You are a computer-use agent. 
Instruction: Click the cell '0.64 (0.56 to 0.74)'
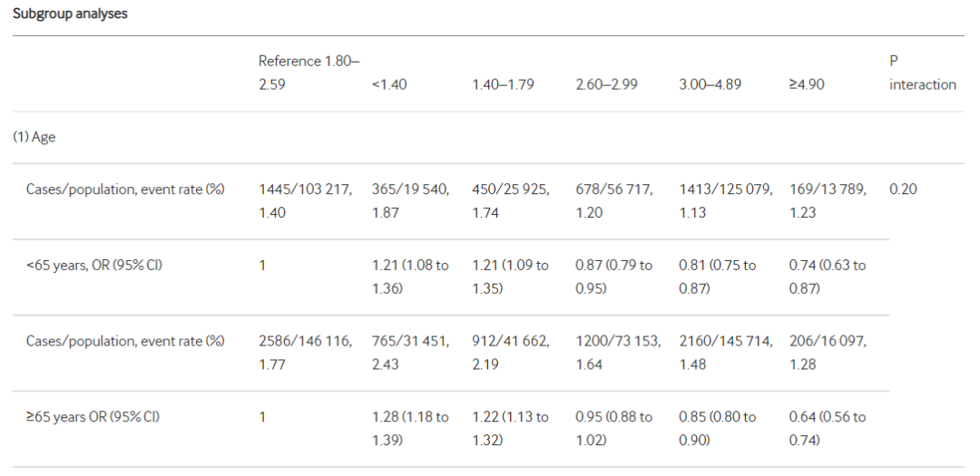[x=828, y=429]
